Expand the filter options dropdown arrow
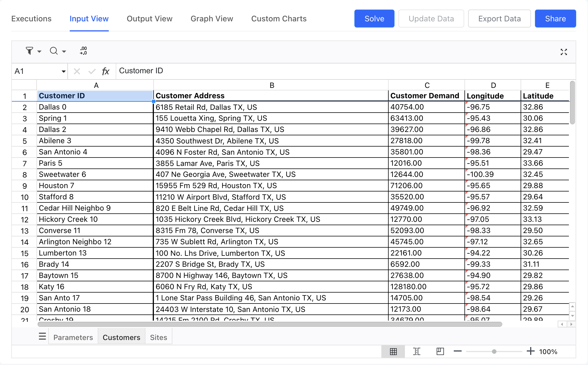Image resolution: width=588 pixels, height=365 pixels. coord(39,51)
